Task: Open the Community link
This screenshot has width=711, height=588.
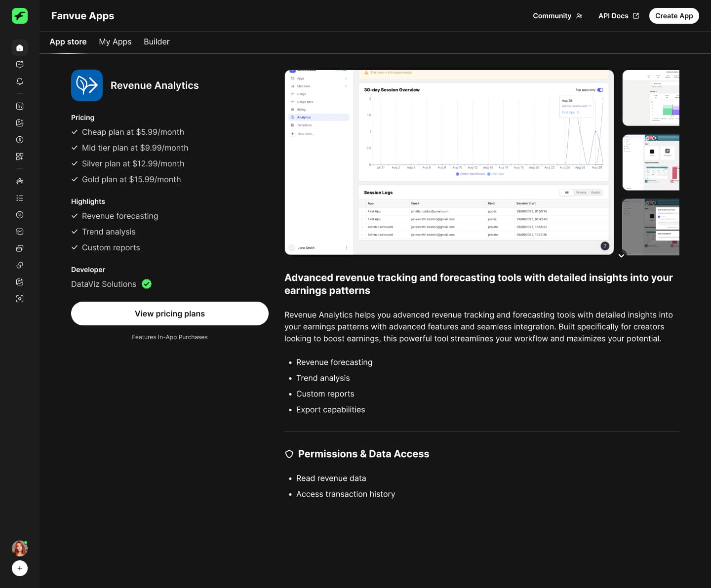Action: [557, 16]
